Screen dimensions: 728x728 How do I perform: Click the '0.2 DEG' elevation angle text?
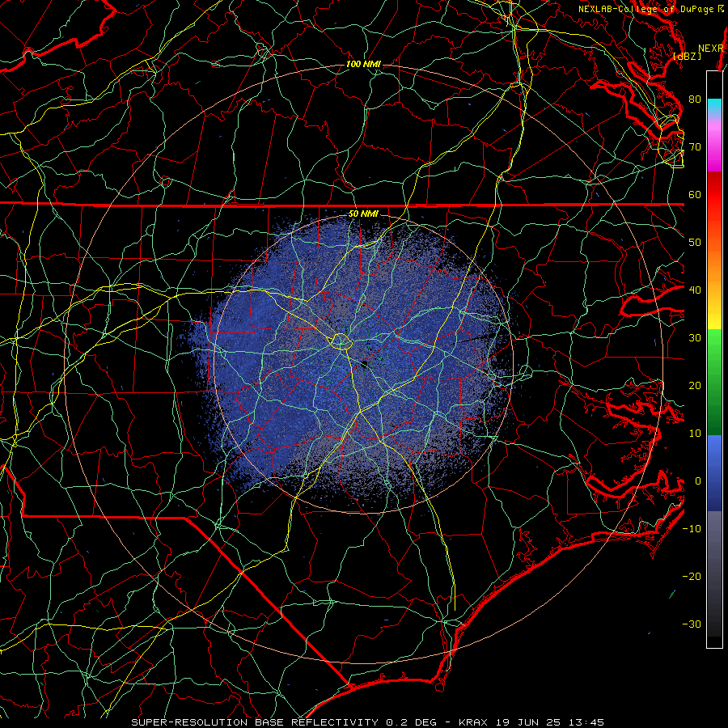(411, 722)
